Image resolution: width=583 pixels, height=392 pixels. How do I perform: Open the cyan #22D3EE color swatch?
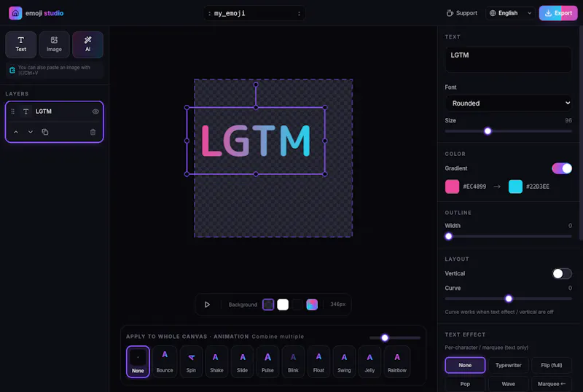(515, 187)
